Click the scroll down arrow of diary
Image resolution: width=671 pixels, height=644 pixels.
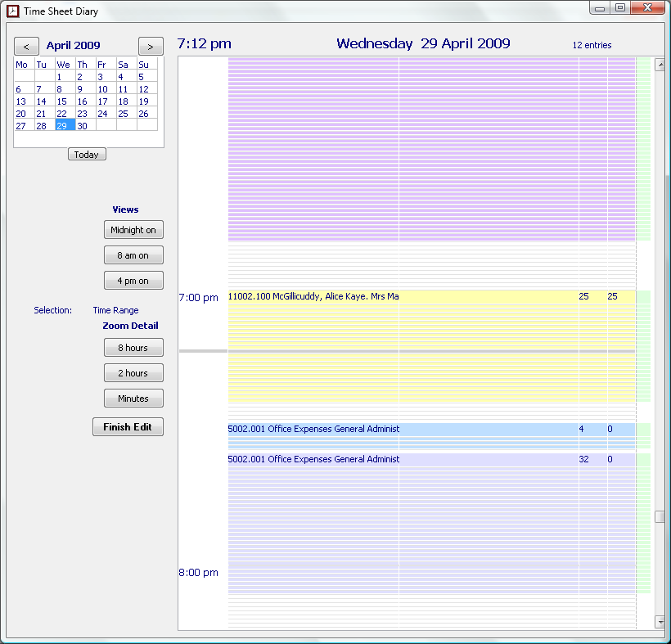tap(660, 623)
